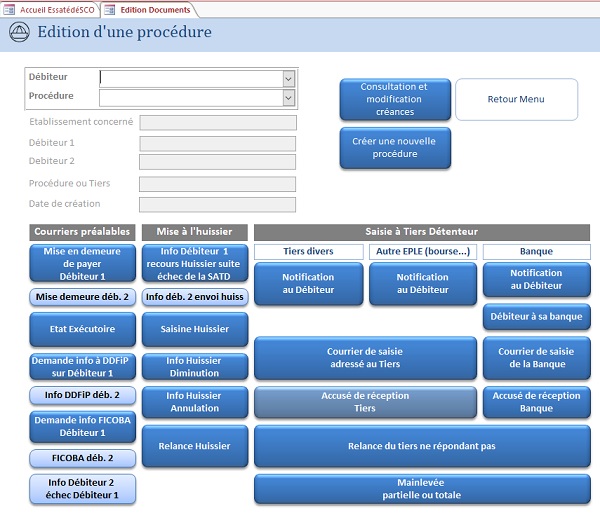Screen dimensions: 600x513
Task: Click inside the Débiteur combo field
Action: (190, 78)
